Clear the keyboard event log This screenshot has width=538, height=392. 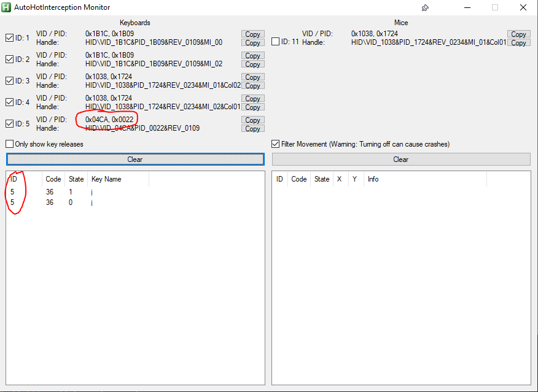point(135,159)
